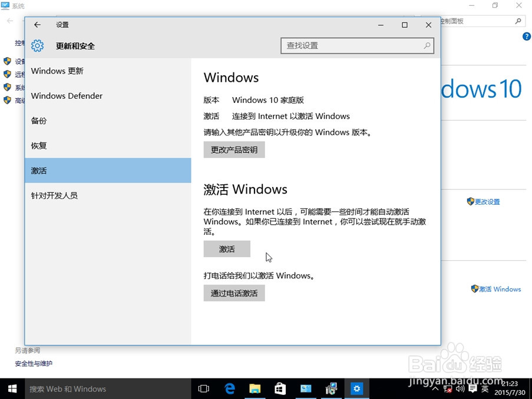
Task: Open the Action Center notifications icon
Action: click(x=472, y=389)
